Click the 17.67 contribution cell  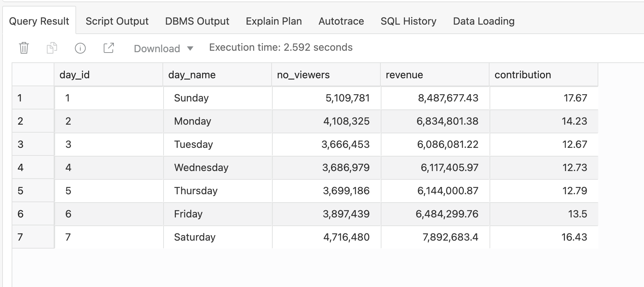544,98
